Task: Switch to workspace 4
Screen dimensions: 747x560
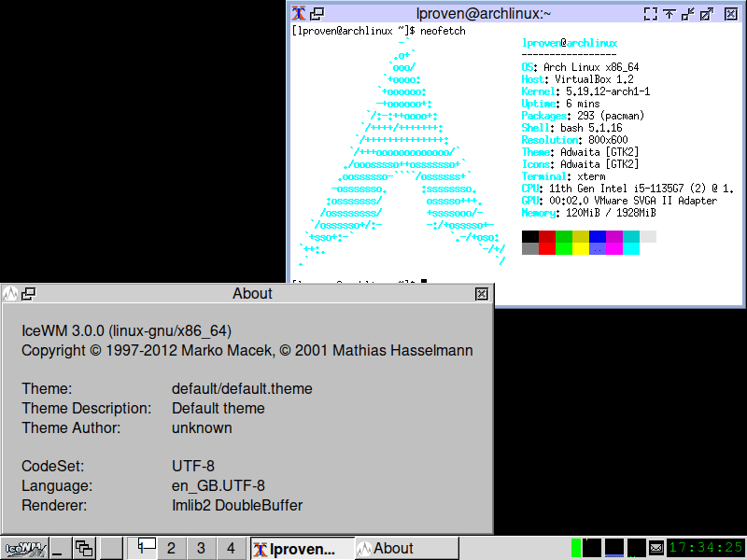Action: pyautogui.click(x=231, y=548)
